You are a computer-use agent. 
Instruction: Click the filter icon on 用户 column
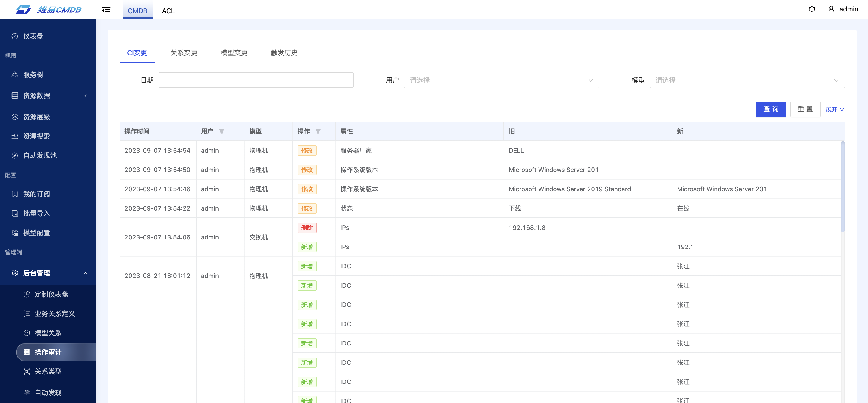222,131
